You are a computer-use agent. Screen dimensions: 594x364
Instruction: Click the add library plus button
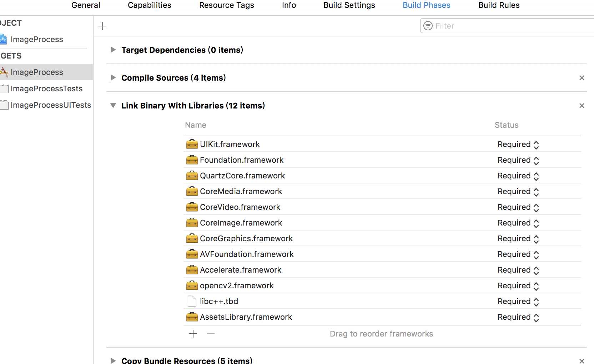click(193, 334)
